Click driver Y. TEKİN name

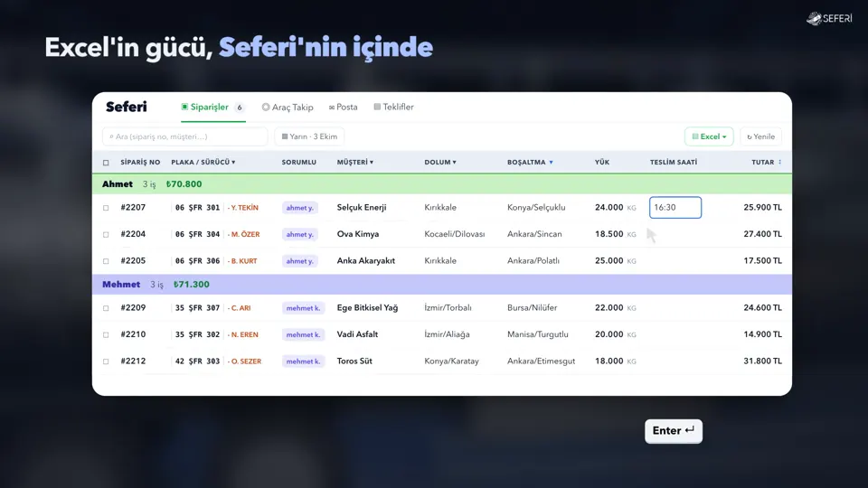(245, 208)
